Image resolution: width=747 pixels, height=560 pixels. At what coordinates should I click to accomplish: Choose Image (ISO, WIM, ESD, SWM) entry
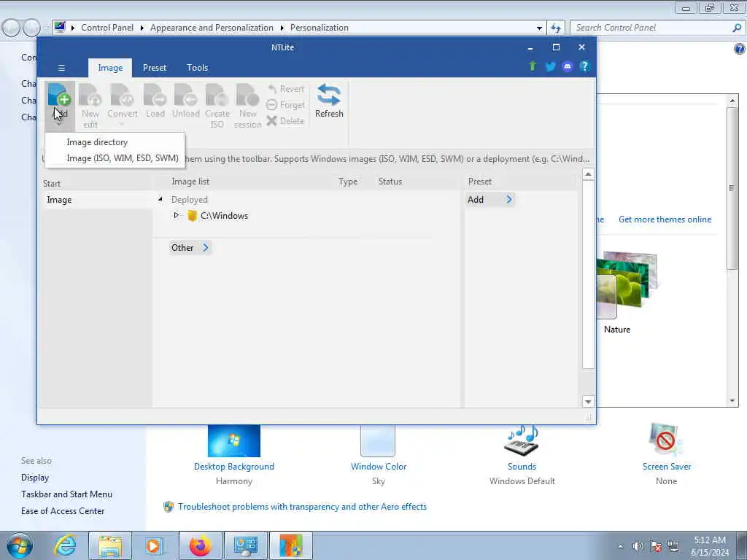click(115, 158)
